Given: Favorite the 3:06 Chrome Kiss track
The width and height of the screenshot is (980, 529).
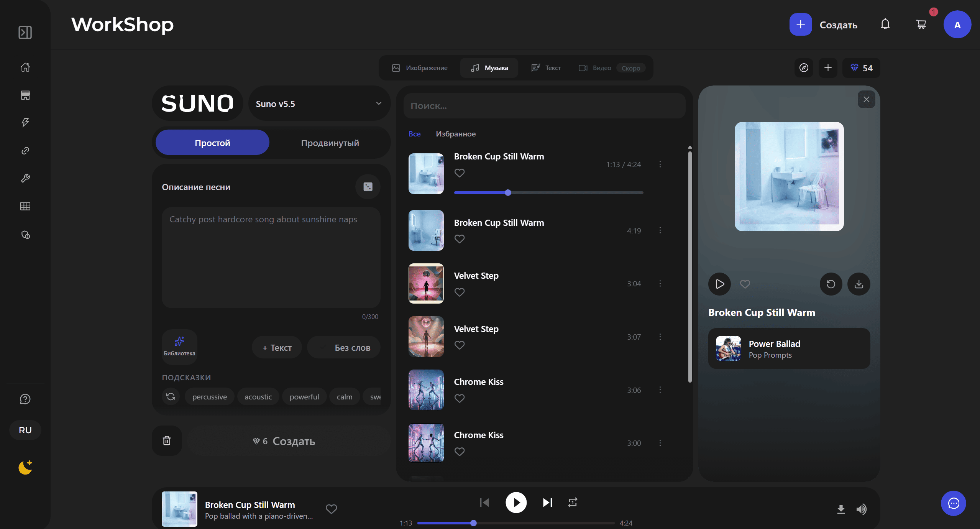Looking at the screenshot, I should point(460,398).
